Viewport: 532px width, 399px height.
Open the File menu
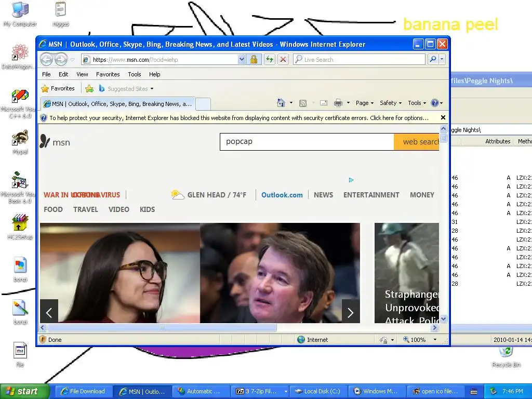pos(46,74)
